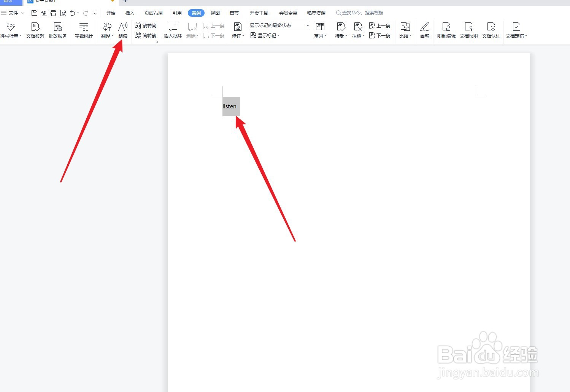Open the 引用 tab
570x392 pixels.
[x=177, y=13]
